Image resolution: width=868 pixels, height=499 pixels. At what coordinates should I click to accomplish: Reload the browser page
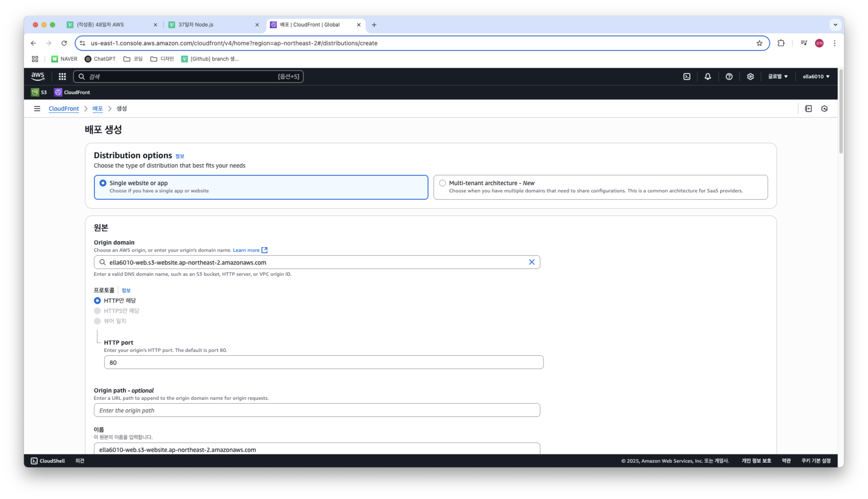(x=64, y=43)
